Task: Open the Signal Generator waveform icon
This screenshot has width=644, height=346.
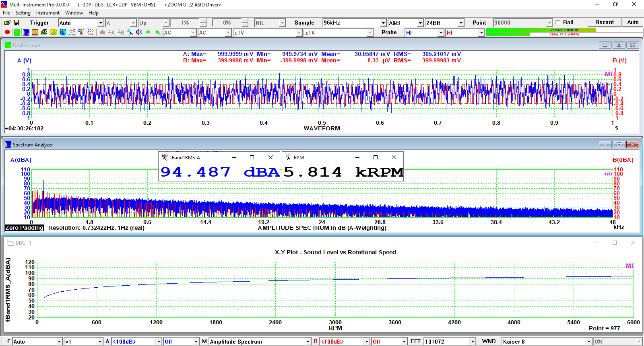Action: pyautogui.click(x=54, y=32)
